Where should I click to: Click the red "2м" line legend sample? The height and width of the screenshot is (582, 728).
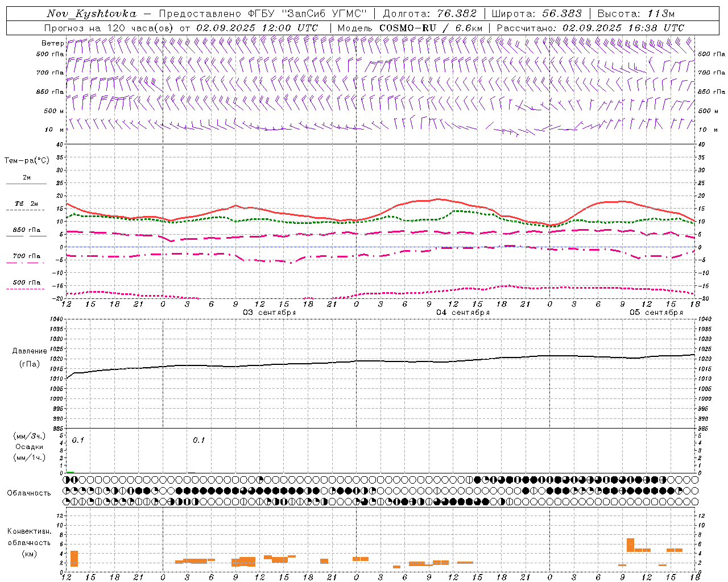[26, 184]
